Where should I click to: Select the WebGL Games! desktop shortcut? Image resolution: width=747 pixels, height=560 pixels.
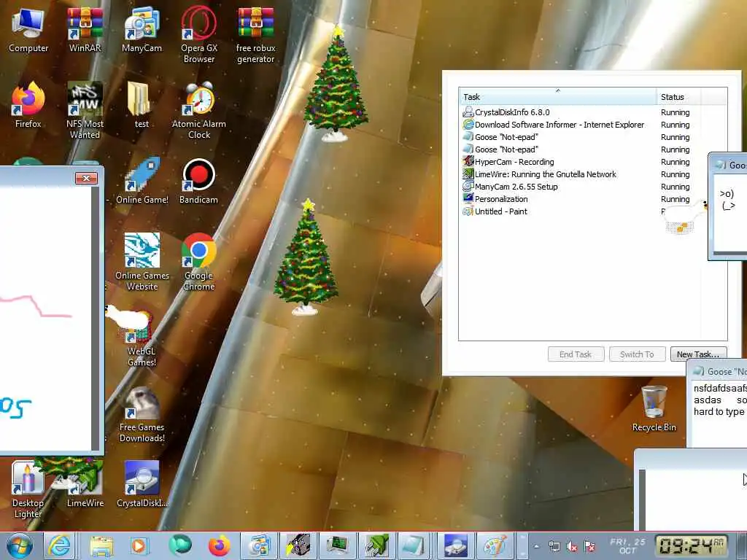142,338
